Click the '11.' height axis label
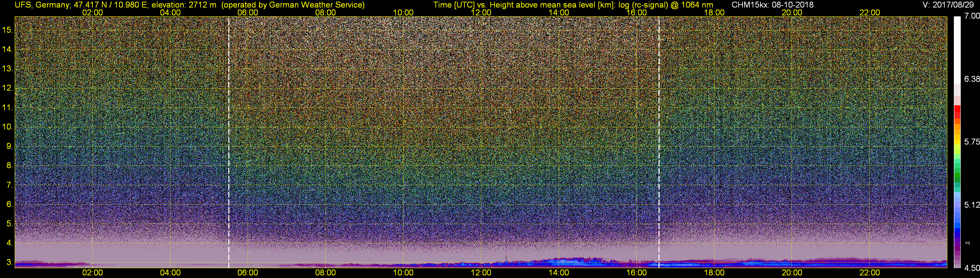This screenshot has width=980, height=278. click(x=8, y=107)
